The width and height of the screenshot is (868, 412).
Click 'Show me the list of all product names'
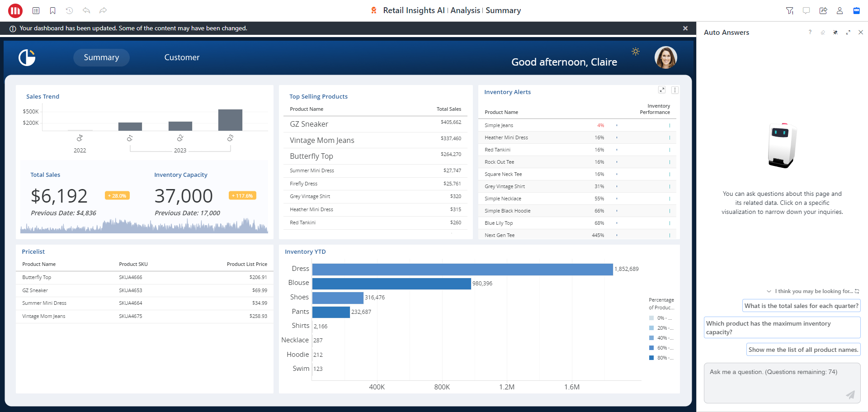point(803,350)
